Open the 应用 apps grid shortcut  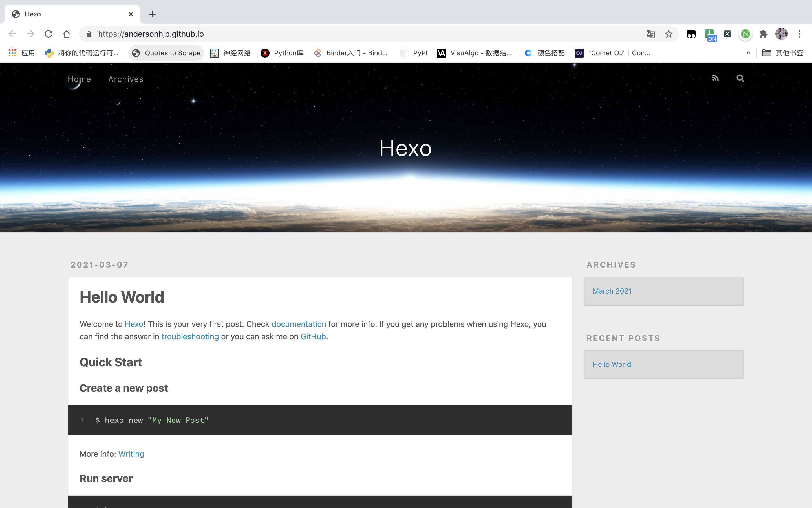click(x=22, y=53)
